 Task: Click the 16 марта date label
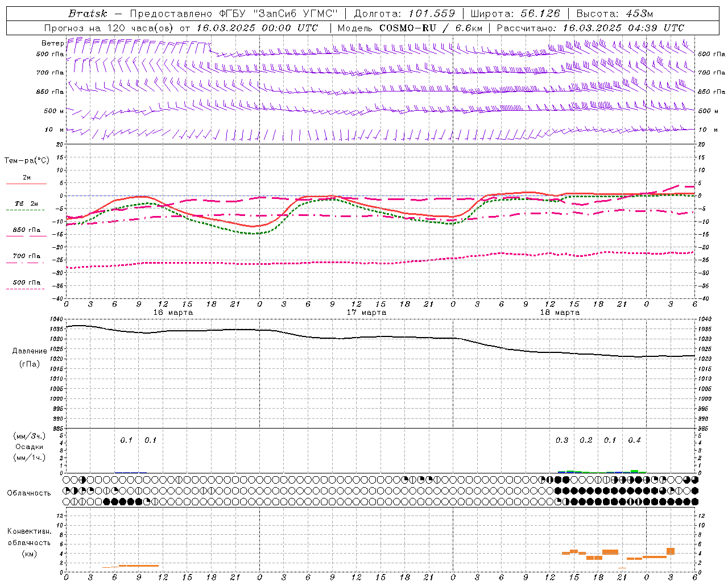[173, 313]
